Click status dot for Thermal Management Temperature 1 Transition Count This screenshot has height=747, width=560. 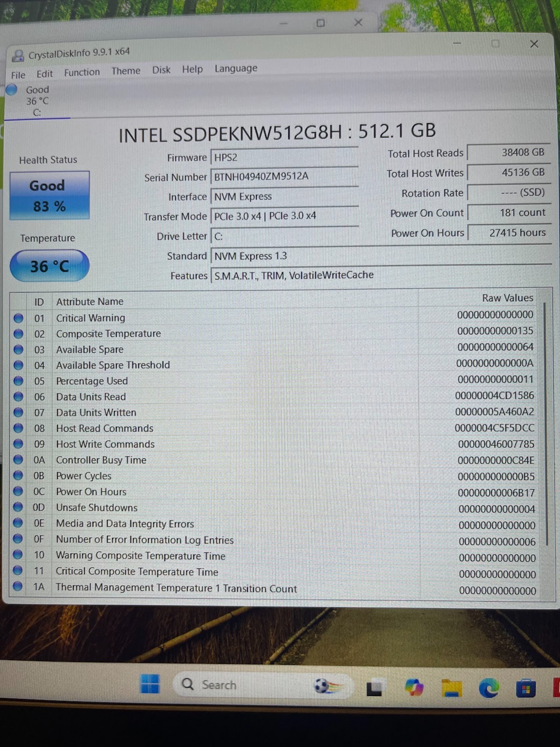coord(18,586)
